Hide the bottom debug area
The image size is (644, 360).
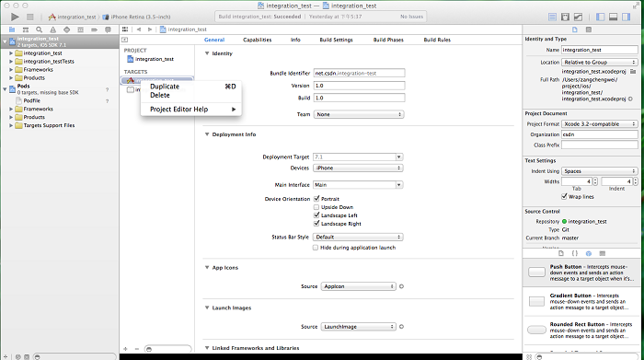tap(614, 17)
